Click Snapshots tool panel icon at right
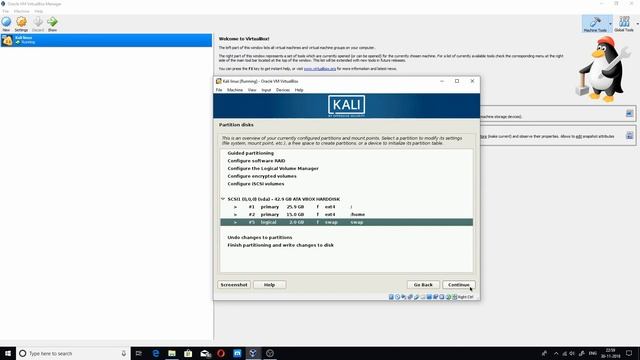640x360 pixels. [629, 135]
